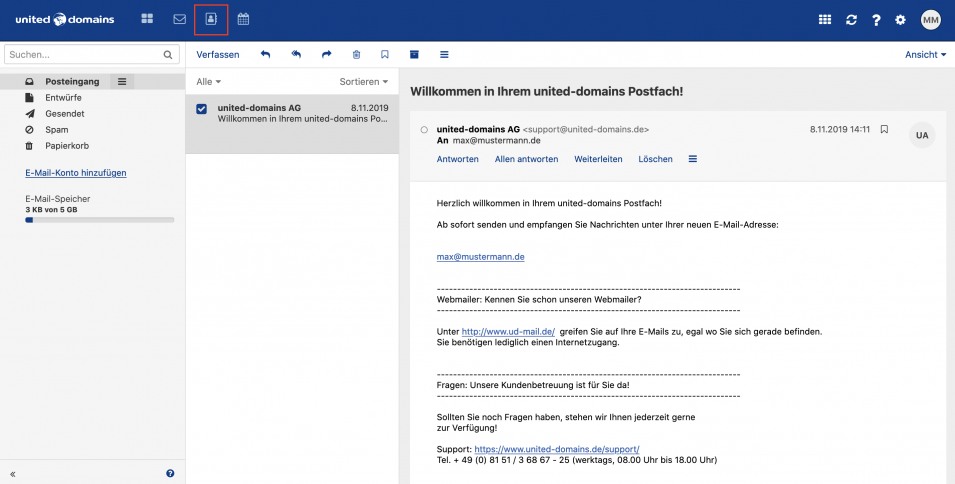Click the united domains logo
The height and width of the screenshot is (484, 955).
coord(65,19)
